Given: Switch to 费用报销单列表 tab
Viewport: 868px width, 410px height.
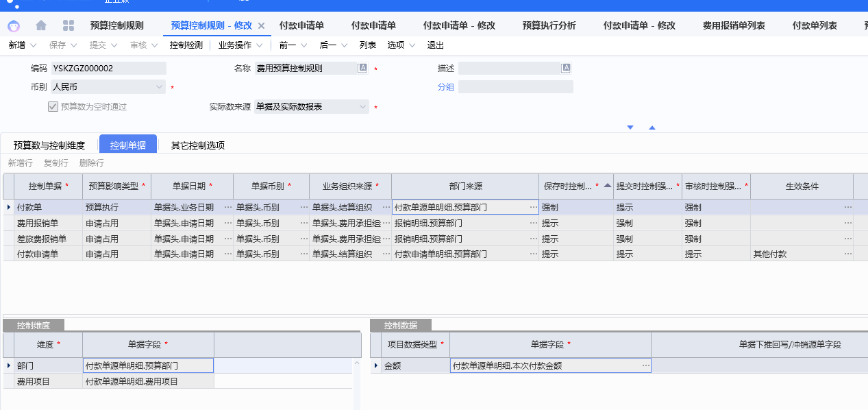Looking at the screenshot, I should (734, 26).
